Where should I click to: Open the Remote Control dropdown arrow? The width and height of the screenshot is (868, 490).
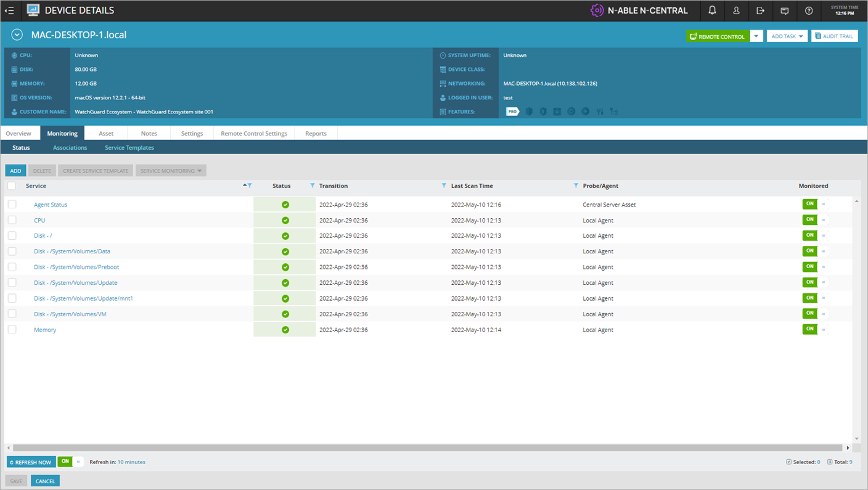point(756,36)
